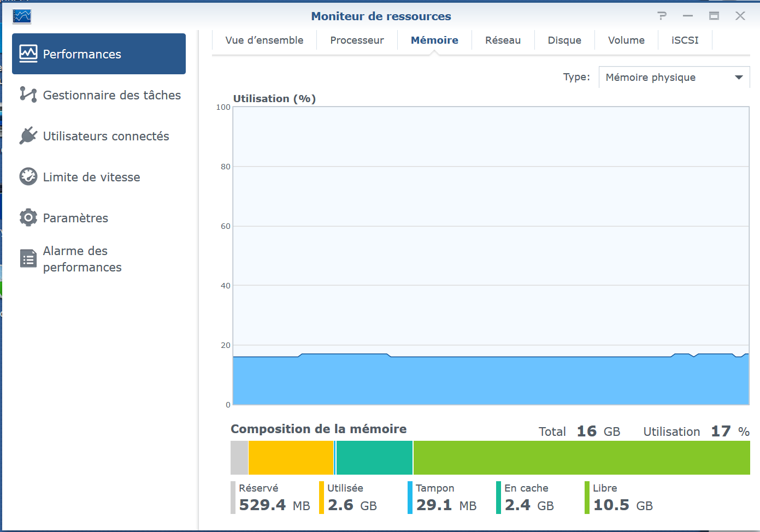
Task: Open the Type dropdown arrow
Action: [x=739, y=78]
